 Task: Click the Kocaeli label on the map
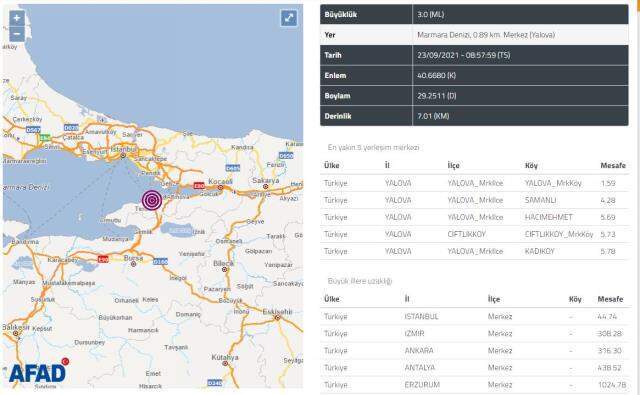pyautogui.click(x=220, y=181)
